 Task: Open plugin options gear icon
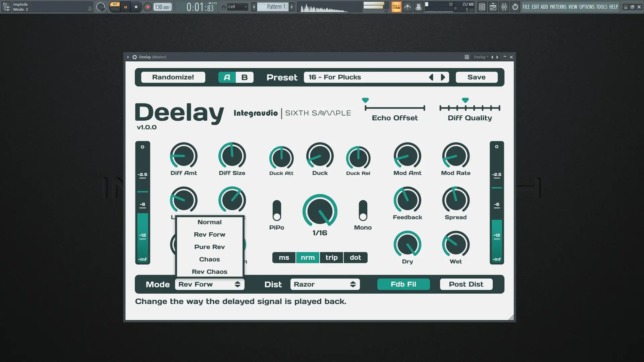[135, 57]
